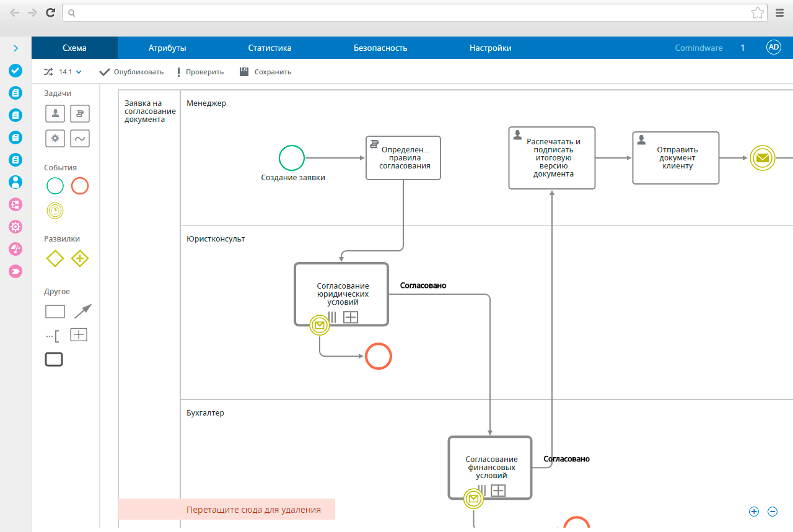Click Согласовано label near финансовых условий

[567, 459]
